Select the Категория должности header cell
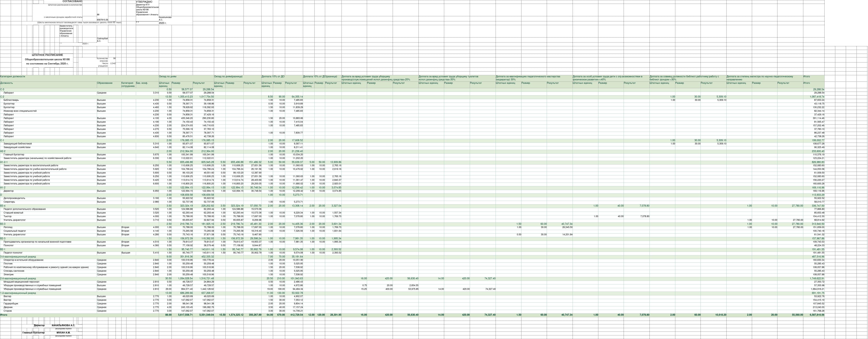Viewport: 868px width, 339px height. tap(13, 77)
